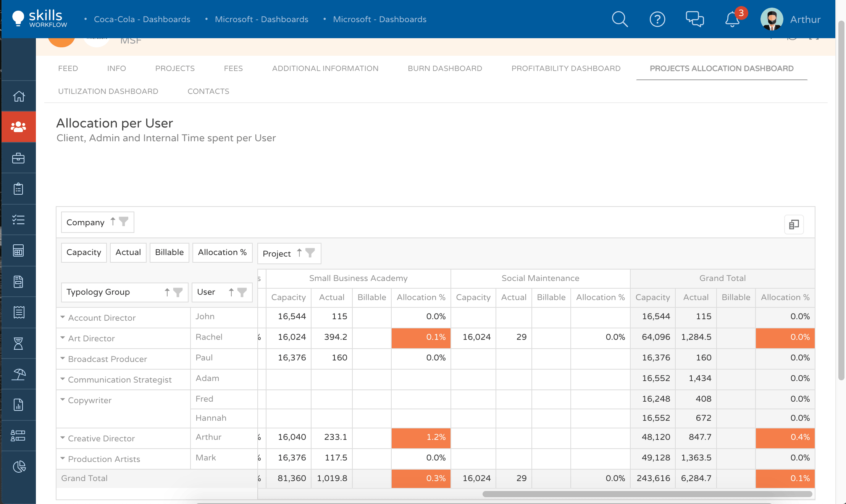The image size is (846, 504).
Task: Open the briefcase icon in sidebar
Action: click(19, 158)
